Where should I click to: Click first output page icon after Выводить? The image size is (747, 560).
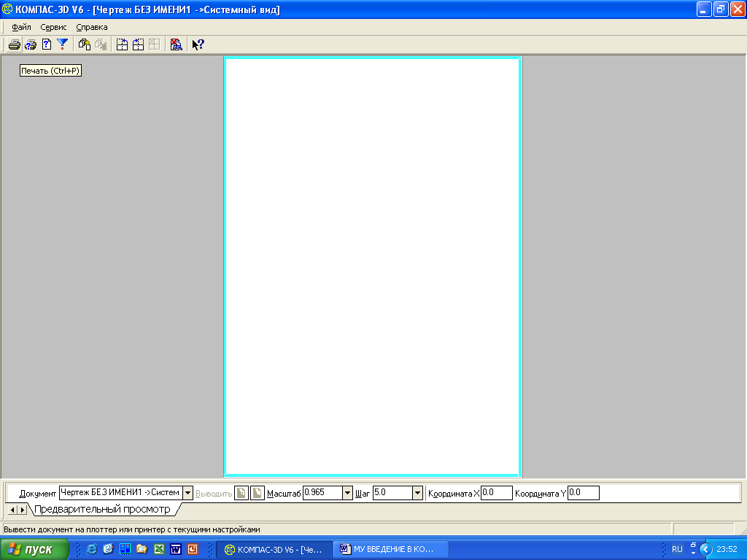click(x=241, y=493)
